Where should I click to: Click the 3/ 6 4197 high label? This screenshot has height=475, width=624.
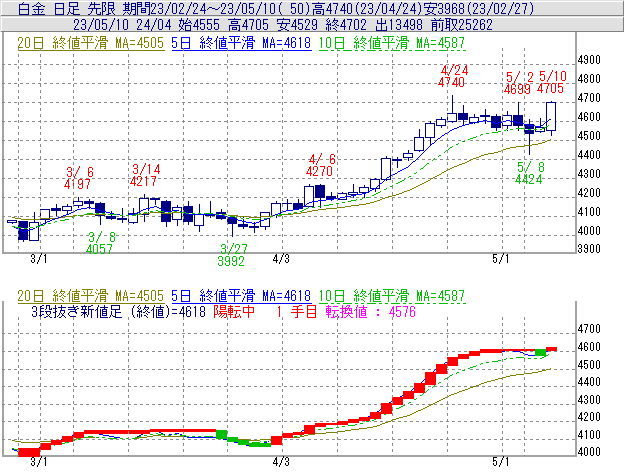[x=78, y=178]
